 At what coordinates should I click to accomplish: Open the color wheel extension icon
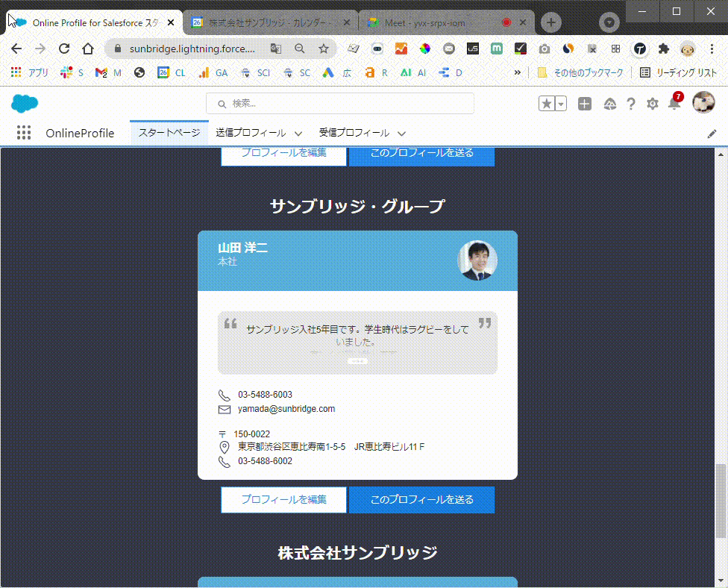click(x=425, y=49)
